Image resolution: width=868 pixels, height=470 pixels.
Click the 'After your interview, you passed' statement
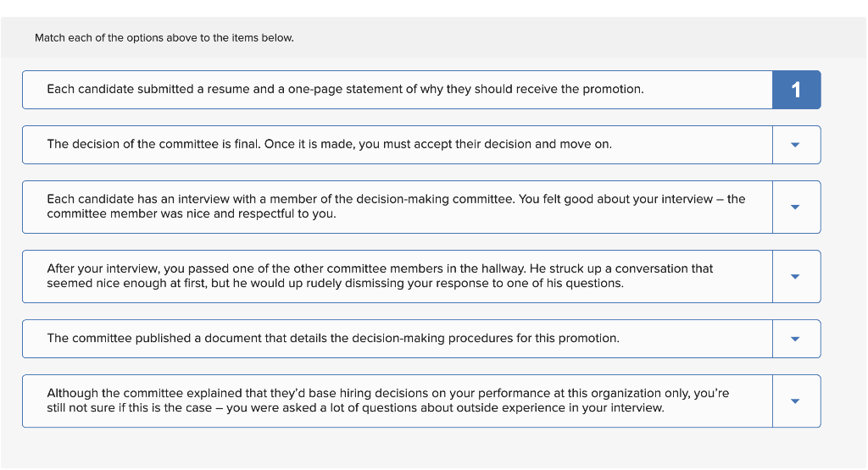click(380, 276)
